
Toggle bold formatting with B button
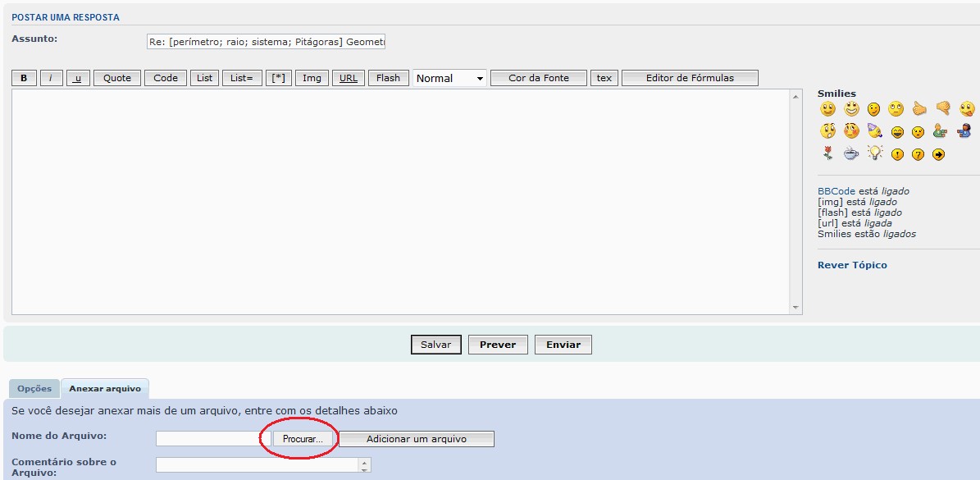click(24, 78)
